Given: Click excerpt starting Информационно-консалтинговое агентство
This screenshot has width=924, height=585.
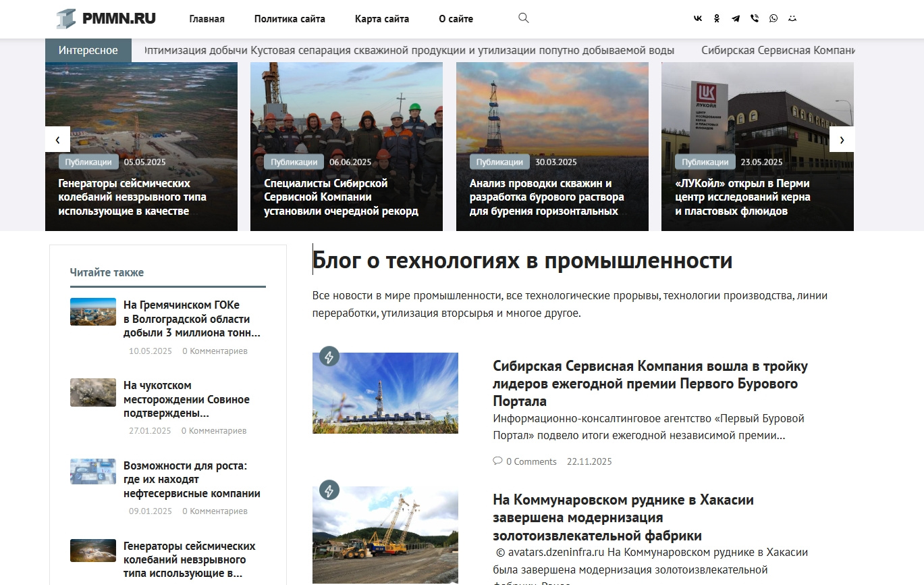Looking at the screenshot, I should click(x=649, y=427).
